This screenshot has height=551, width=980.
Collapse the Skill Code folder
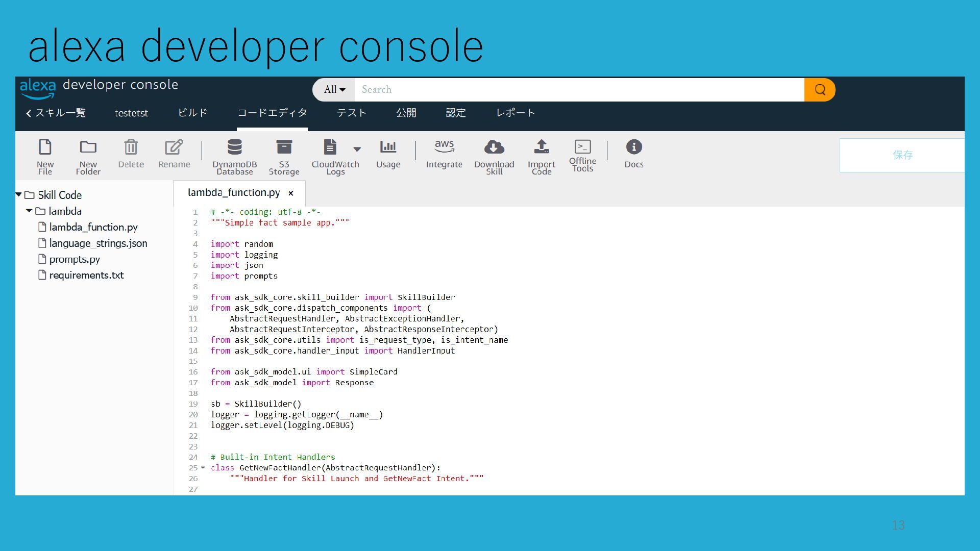[x=19, y=194]
